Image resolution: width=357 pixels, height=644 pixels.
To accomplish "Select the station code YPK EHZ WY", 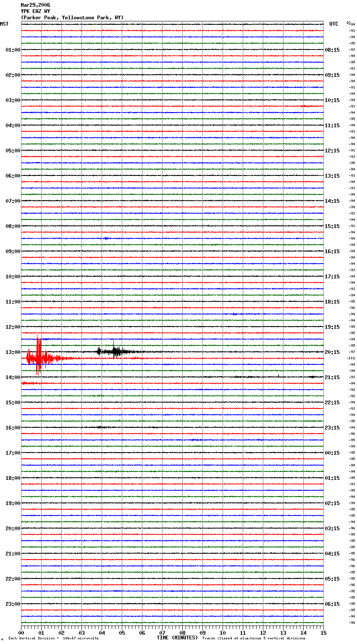I will tap(35, 11).
